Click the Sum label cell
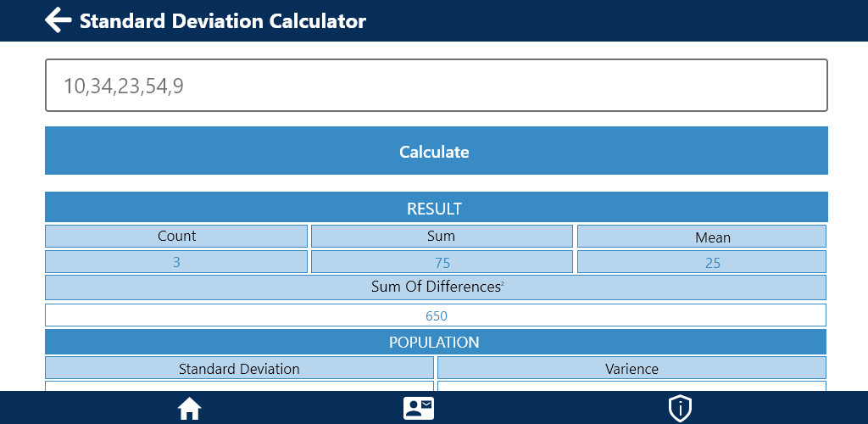Screen dimensions: 868x424 coord(442,237)
